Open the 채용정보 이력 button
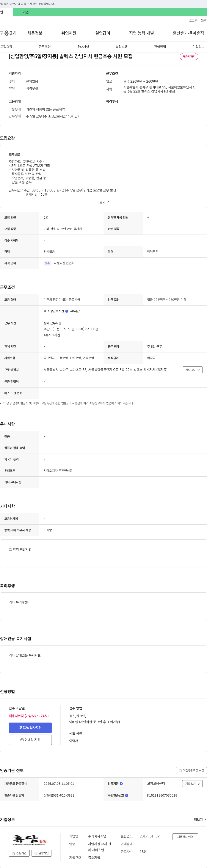The width and height of the screenshot is (207, 868). tap(185, 837)
